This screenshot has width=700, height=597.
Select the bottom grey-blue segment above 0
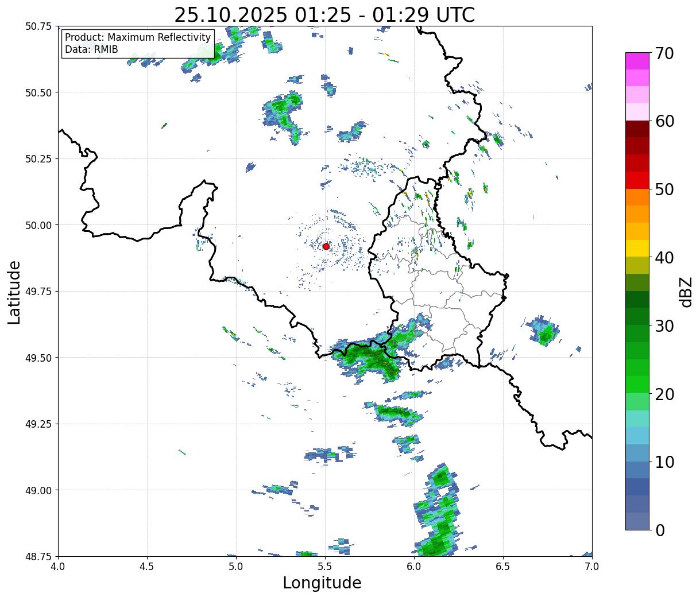[x=637, y=521]
